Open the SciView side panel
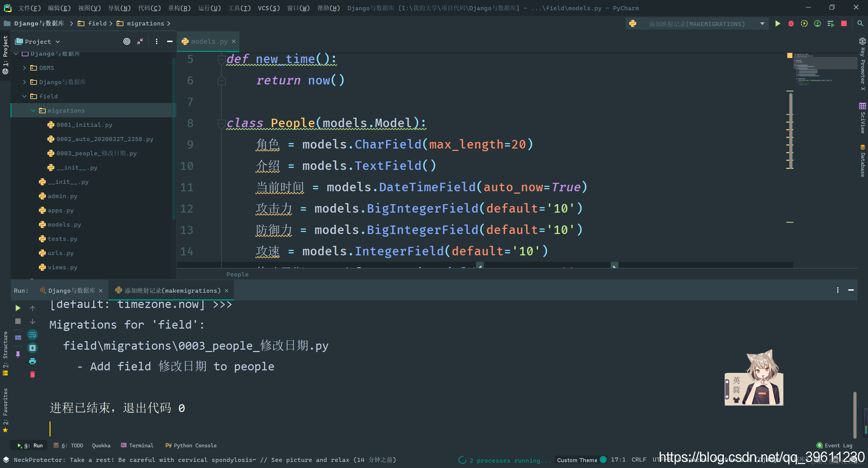The image size is (868, 468). (x=863, y=118)
